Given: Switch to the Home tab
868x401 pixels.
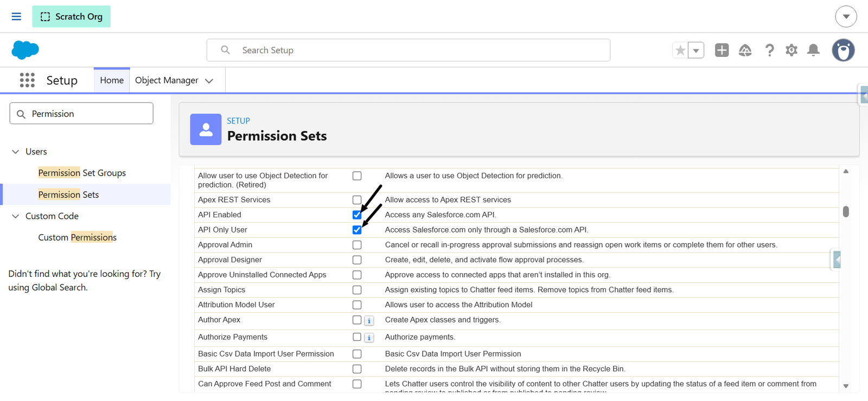Looking at the screenshot, I should pos(112,80).
